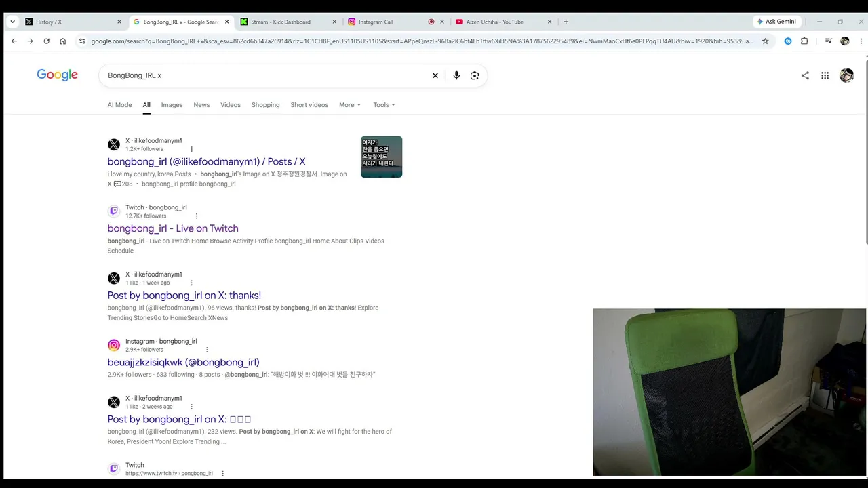Switch to the Aizen Uchiha - YouTube tab
Viewport: 868px width, 488px height.
coord(504,22)
